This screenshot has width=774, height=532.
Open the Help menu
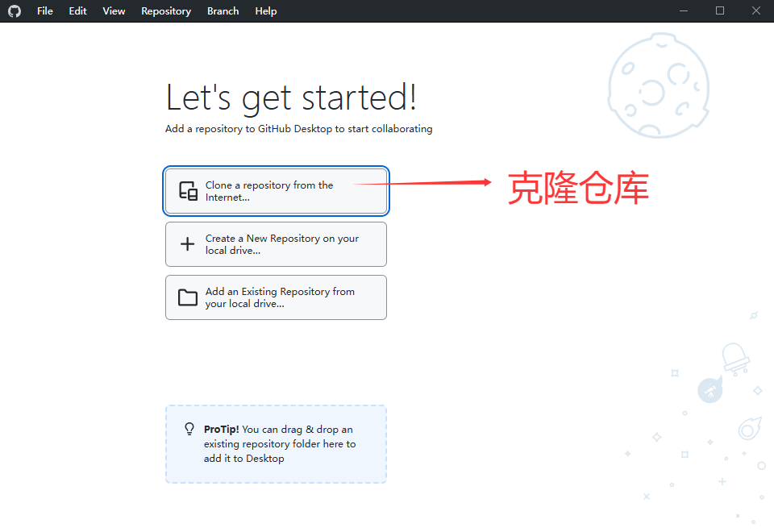coord(266,11)
